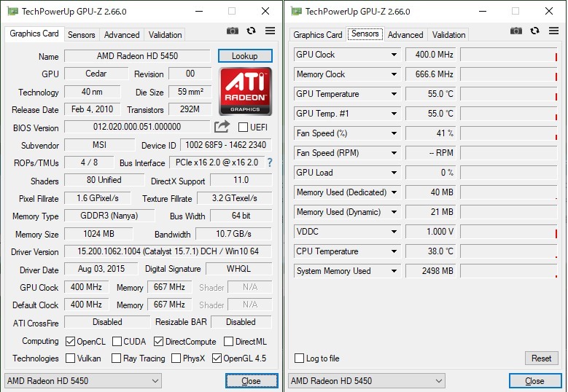Open hamburger menu in left GPU-Z window

click(x=270, y=31)
